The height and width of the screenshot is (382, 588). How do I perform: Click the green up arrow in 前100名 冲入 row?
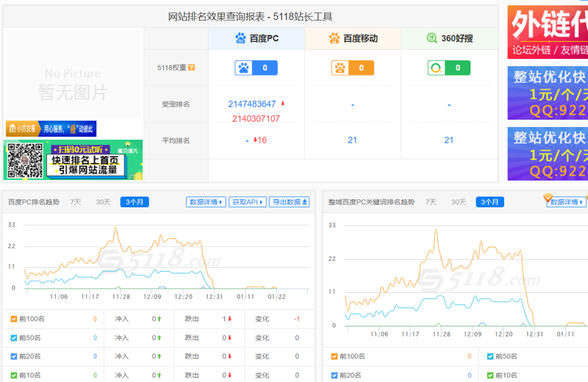159,319
